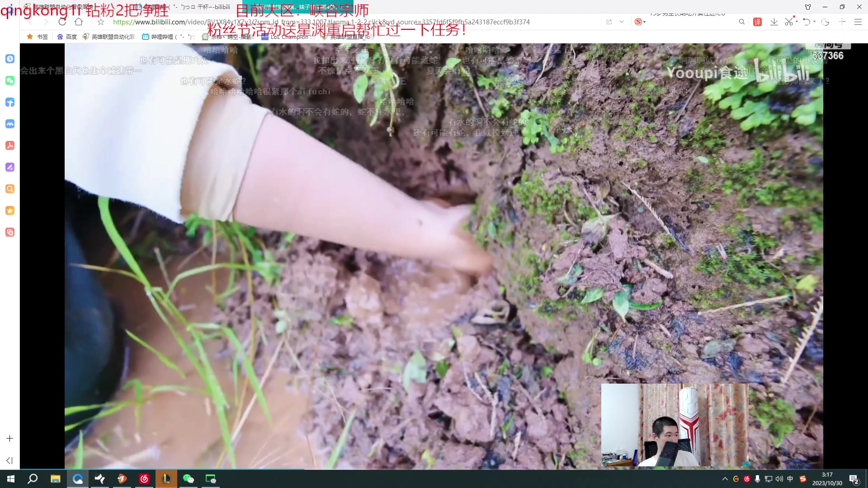Image resolution: width=868 pixels, height=488 pixels.
Task: Click the speaker volume icon in the system tray
Action: pos(779,479)
